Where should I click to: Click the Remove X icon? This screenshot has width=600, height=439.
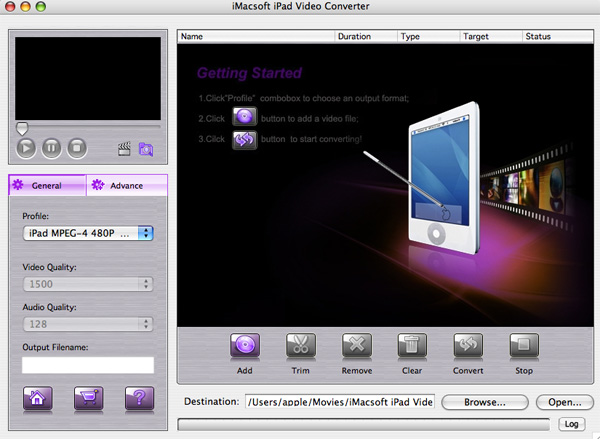357,346
